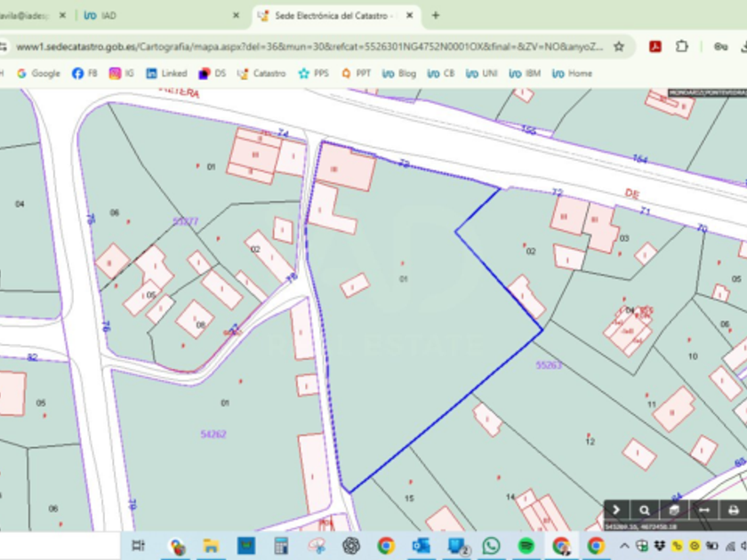This screenshot has width=747, height=560.
Task: Click the print map icon
Action: click(x=733, y=510)
